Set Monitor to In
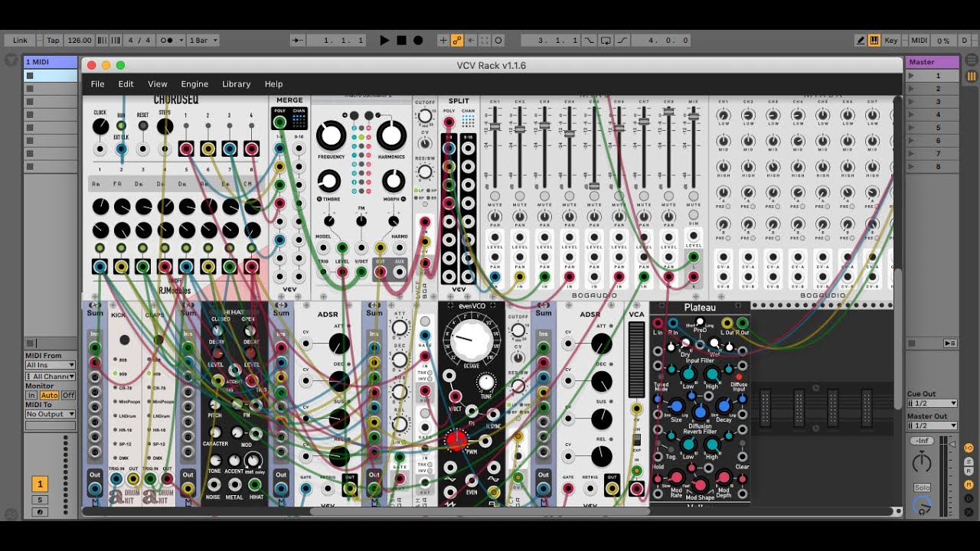 (31, 396)
